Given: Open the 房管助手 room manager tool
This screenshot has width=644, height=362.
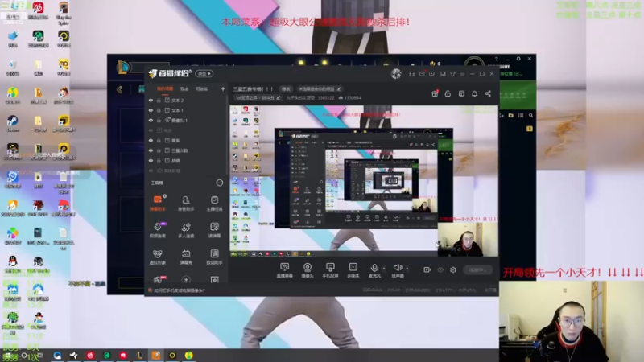Looking at the screenshot, I should [186, 203].
